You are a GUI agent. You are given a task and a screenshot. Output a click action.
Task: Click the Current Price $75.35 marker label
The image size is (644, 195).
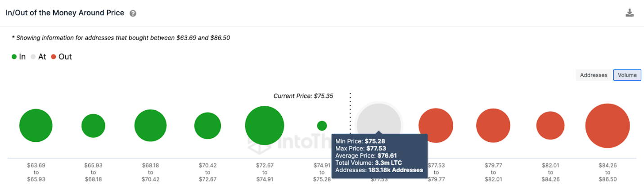(303, 96)
